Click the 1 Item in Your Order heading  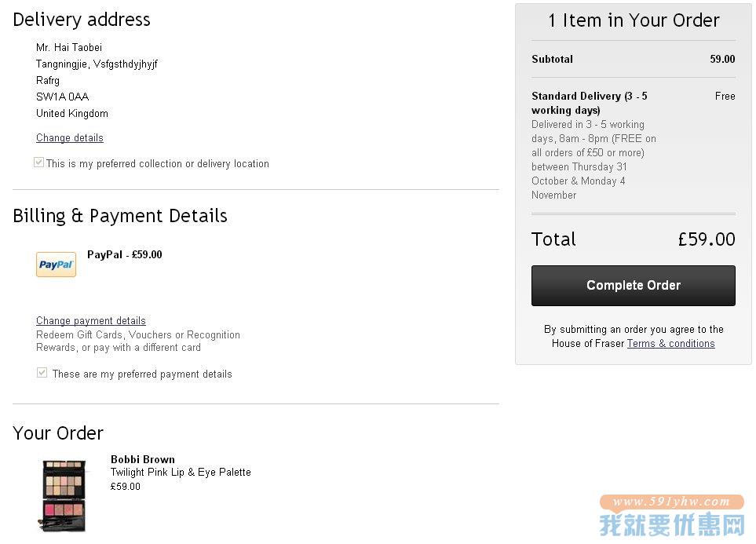pyautogui.click(x=634, y=20)
